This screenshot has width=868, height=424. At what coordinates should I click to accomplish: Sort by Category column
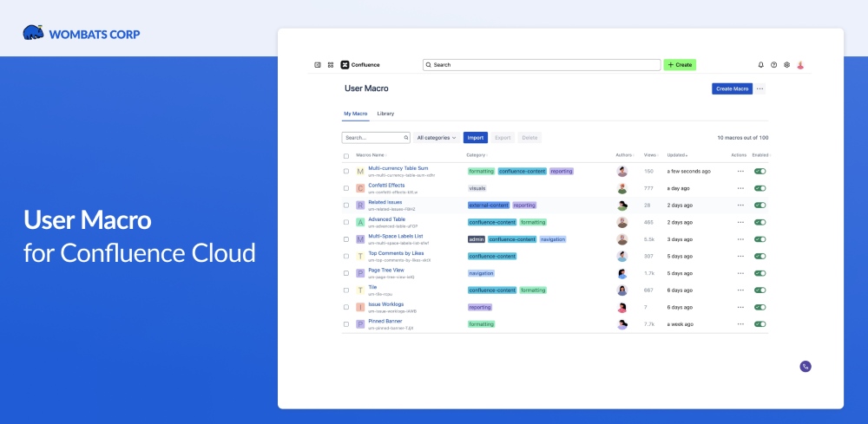(x=477, y=155)
